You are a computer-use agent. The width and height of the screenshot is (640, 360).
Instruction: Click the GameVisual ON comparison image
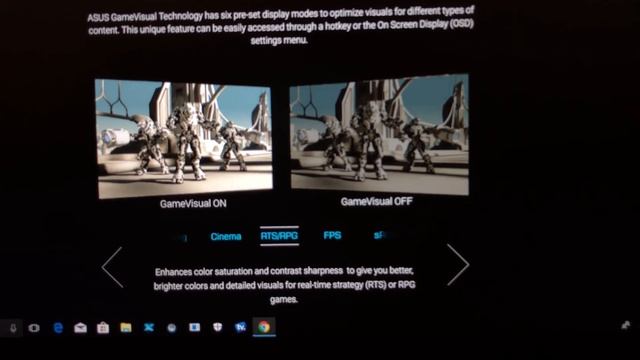(x=184, y=138)
